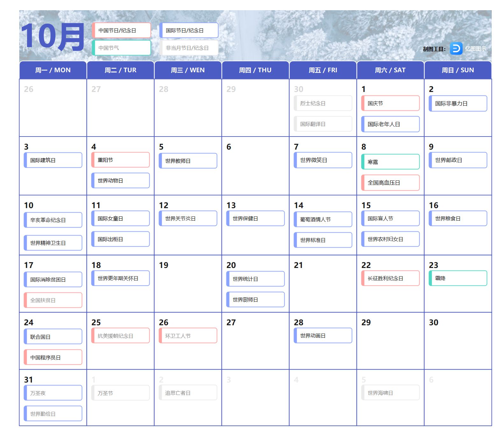
Task: Click the 国庆节 event on October 1
Action: 390,103
